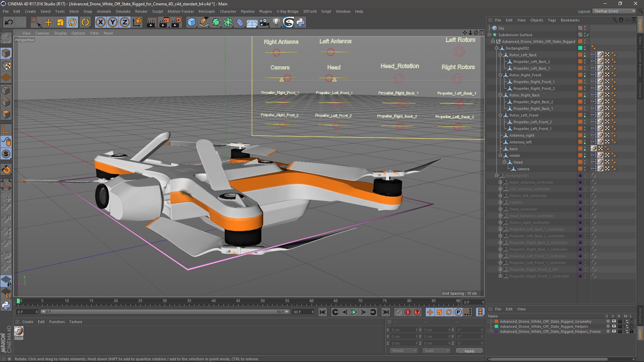Toggle X axis lock
Viewport: 644px width, 362px height.
point(100,22)
